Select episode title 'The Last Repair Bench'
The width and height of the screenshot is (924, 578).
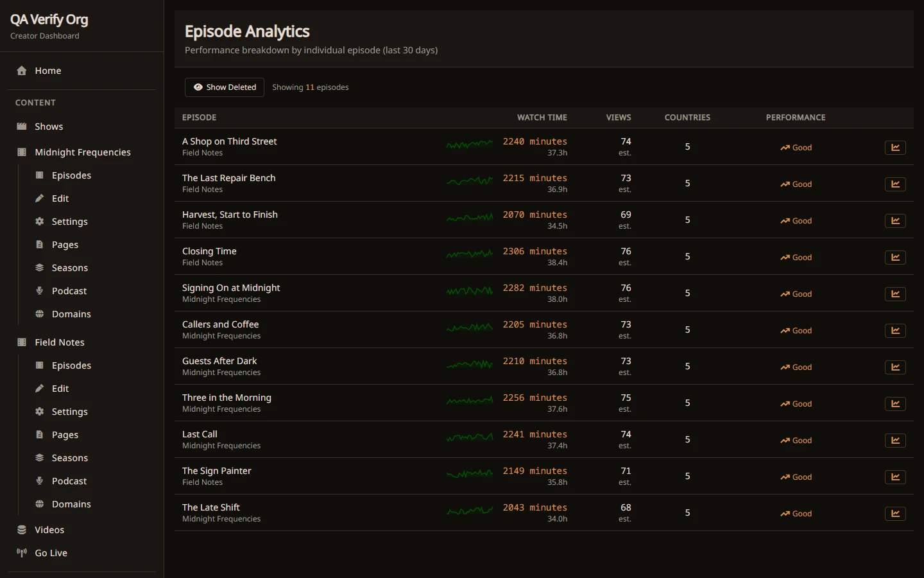point(229,178)
